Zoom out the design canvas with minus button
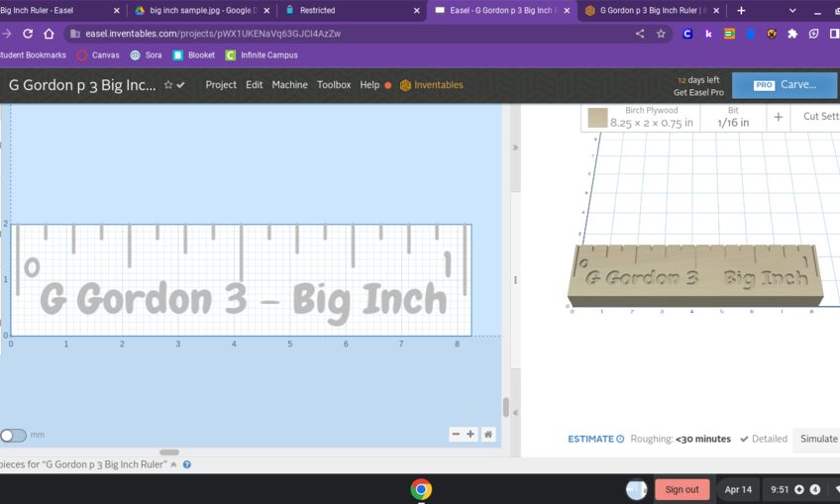 pos(456,435)
